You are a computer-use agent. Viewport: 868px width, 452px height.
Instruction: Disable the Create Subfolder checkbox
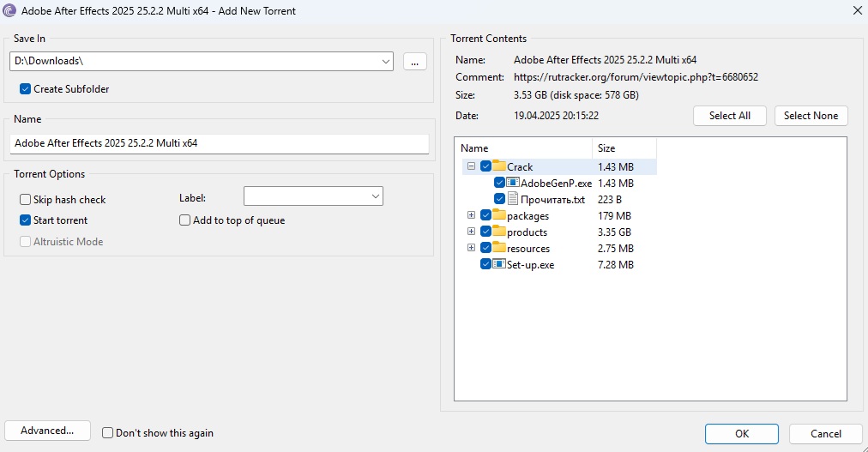tap(26, 89)
